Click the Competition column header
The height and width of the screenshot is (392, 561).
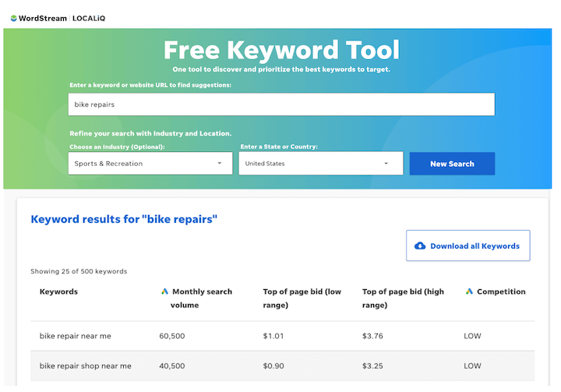coord(501,291)
